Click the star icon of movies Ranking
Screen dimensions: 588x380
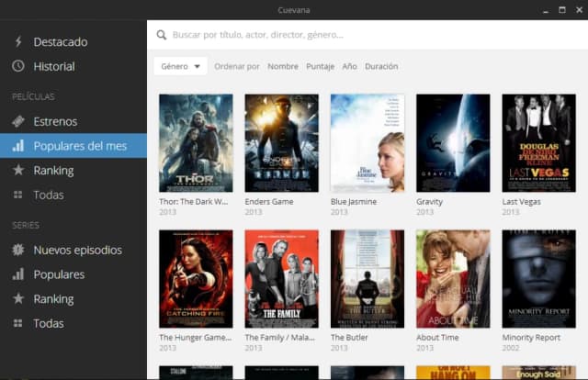(x=18, y=170)
